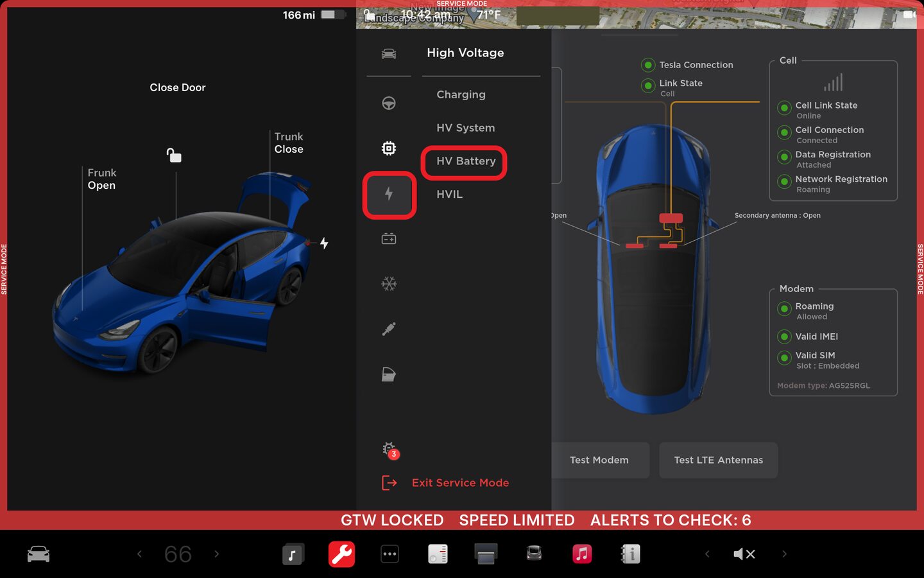Toggle the Frunk Open control
The width and height of the screenshot is (924, 578).
tap(101, 179)
